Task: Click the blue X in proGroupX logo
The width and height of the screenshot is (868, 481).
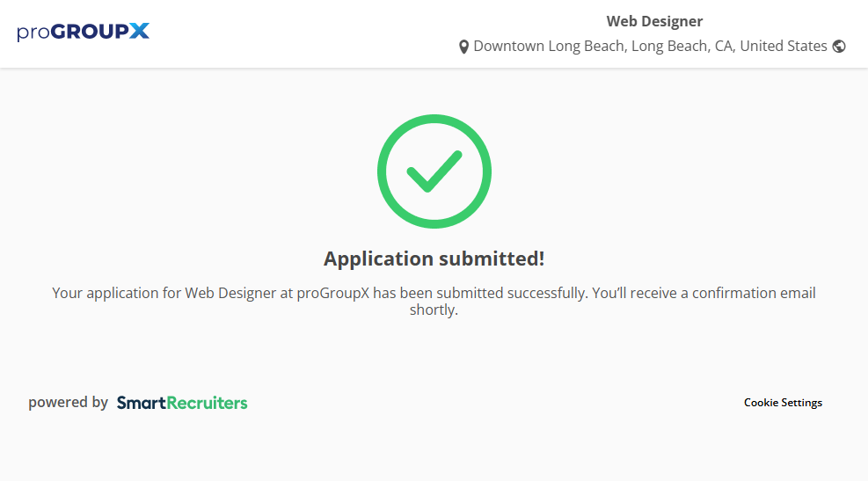Action: (x=139, y=32)
